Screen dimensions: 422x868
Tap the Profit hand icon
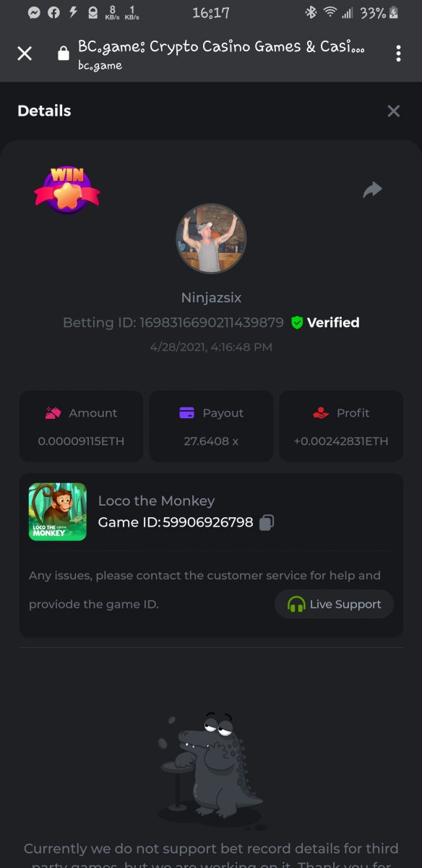(321, 413)
